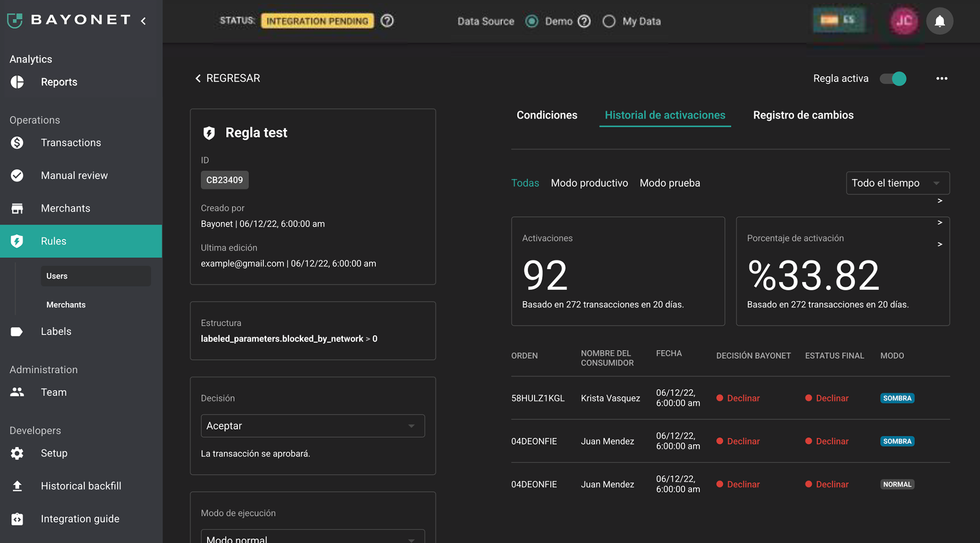The image size is (980, 543).
Task: Open Merchants storefront icon
Action: pyautogui.click(x=17, y=208)
